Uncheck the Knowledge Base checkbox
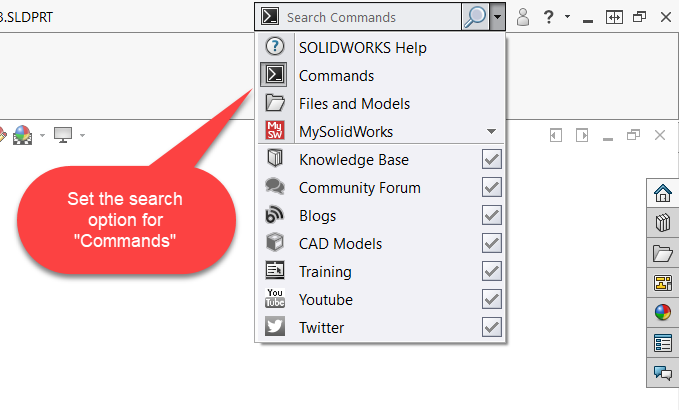 (x=491, y=159)
